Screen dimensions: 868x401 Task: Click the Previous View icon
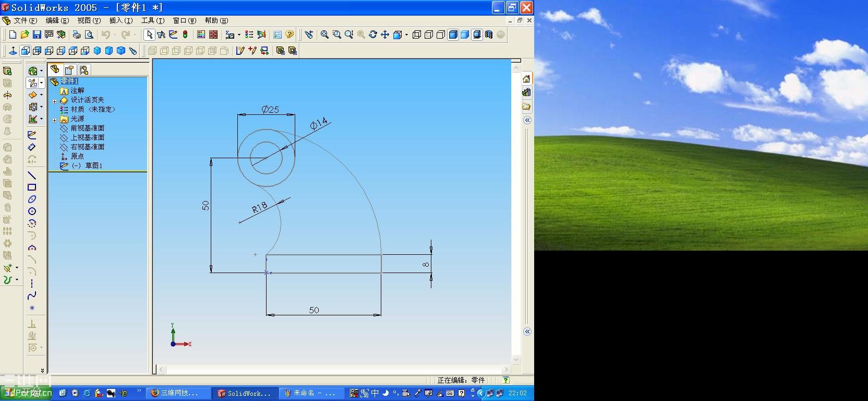[309, 34]
